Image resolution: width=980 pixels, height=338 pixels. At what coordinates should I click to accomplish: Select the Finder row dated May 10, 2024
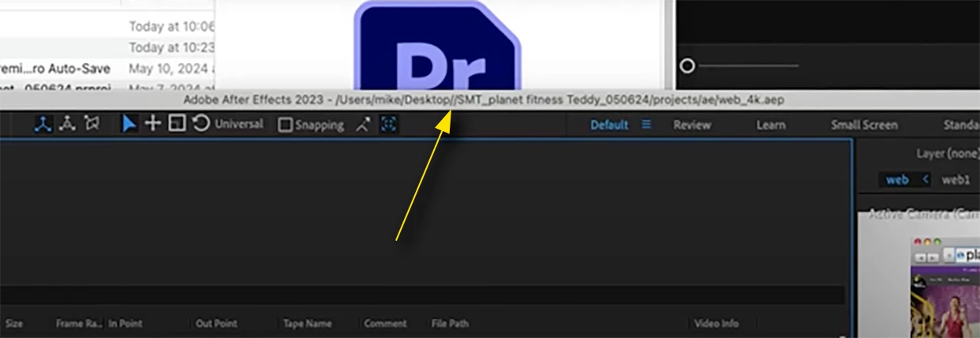tap(107, 68)
